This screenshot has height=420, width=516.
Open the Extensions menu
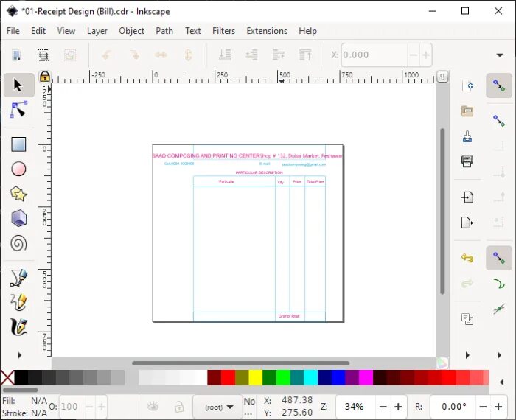coord(267,31)
